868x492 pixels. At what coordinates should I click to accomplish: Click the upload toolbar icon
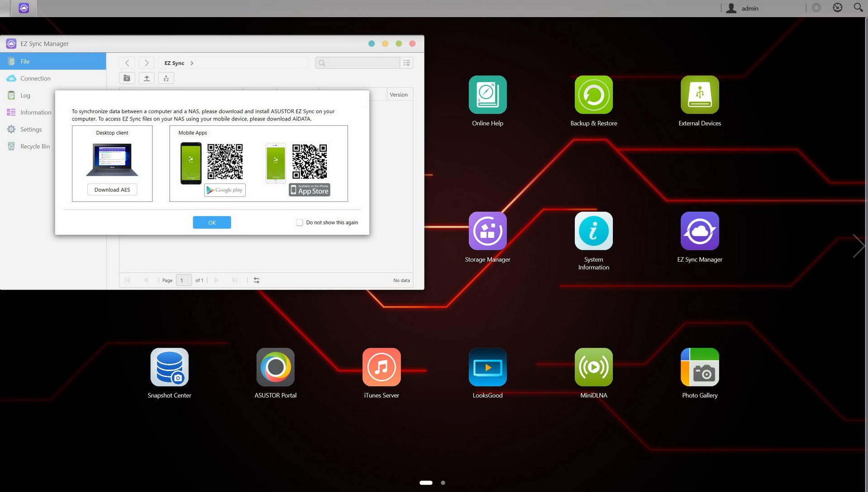(x=147, y=78)
